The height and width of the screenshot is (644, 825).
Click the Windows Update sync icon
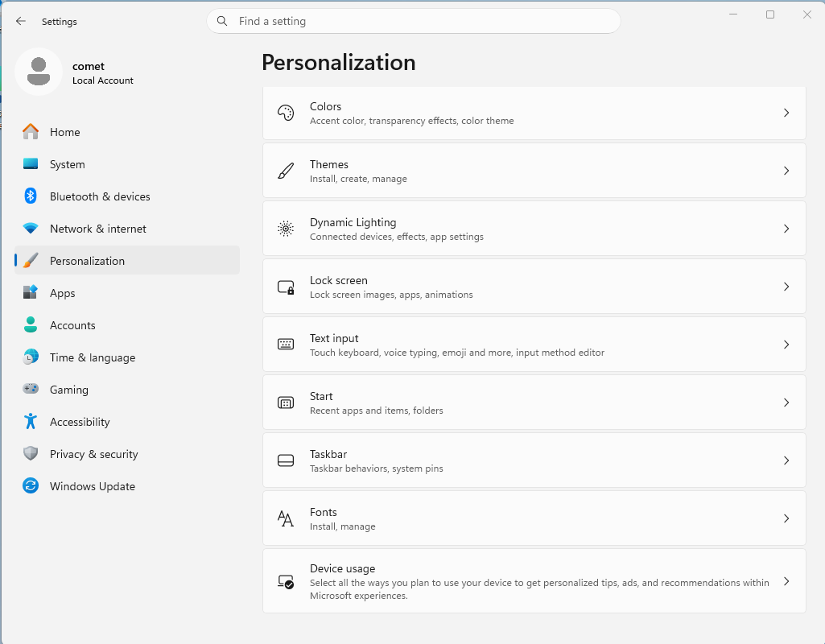(31, 485)
